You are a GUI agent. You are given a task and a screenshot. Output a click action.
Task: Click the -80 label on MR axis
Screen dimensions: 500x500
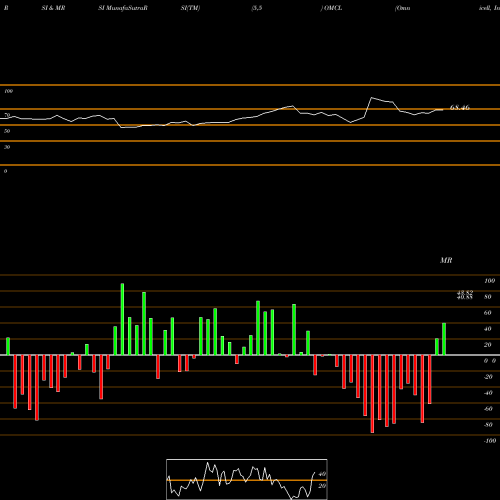pyautogui.click(x=488, y=425)
